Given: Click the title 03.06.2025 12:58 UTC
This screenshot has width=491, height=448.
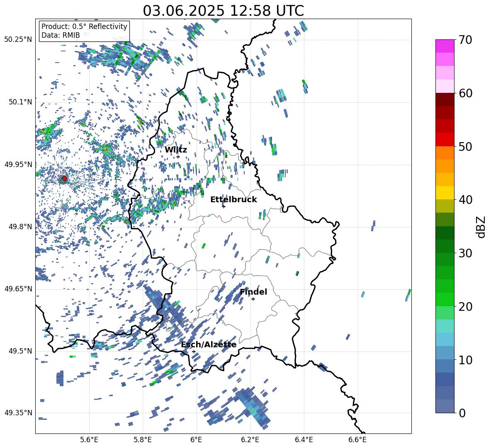Looking at the screenshot, I should tap(223, 11).
